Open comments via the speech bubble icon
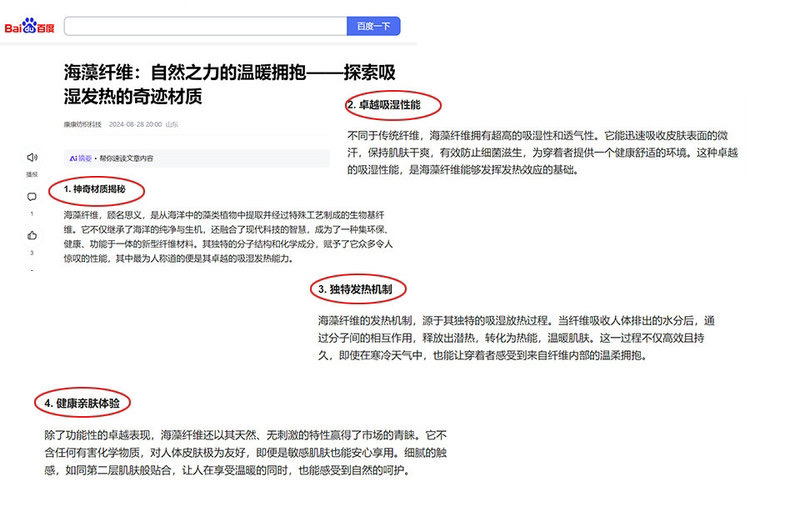The image size is (790, 527). [x=32, y=197]
